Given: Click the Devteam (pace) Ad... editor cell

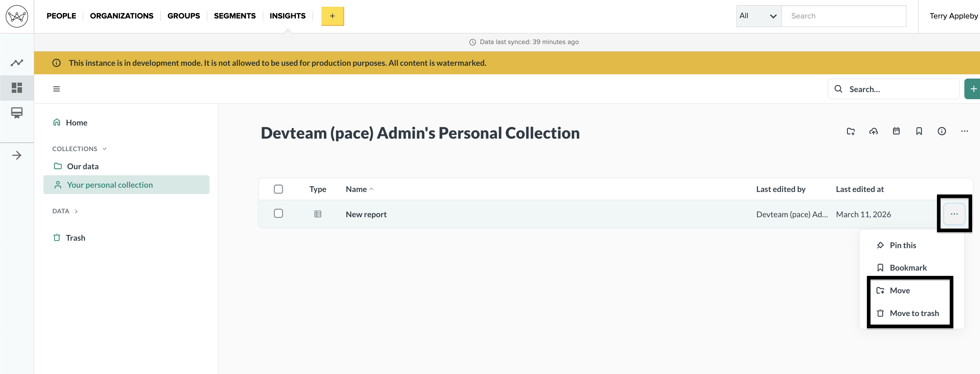Looking at the screenshot, I should pos(792,215).
